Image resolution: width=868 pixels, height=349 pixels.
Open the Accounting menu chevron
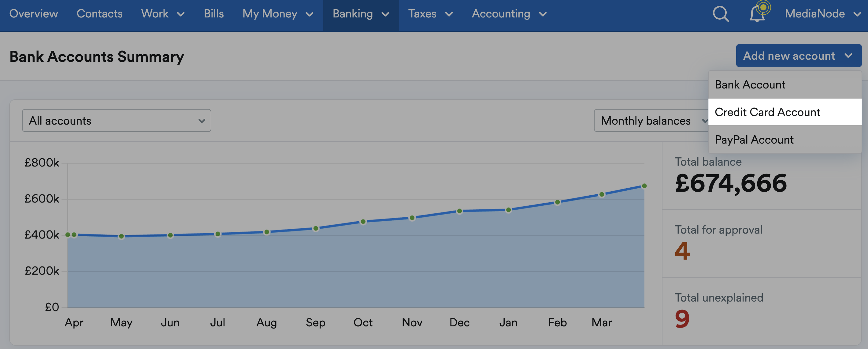coord(543,14)
